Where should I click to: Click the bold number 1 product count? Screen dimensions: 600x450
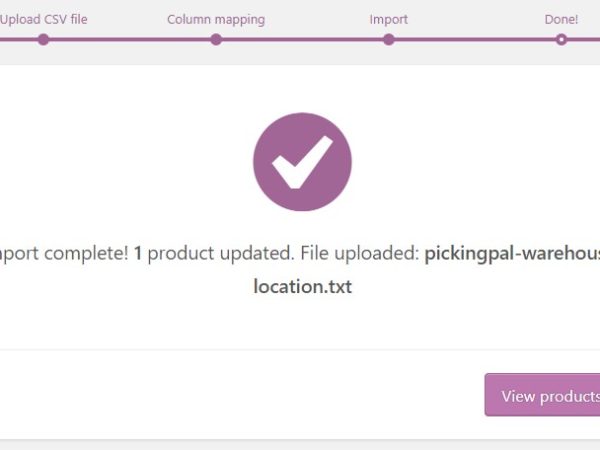[139, 254]
